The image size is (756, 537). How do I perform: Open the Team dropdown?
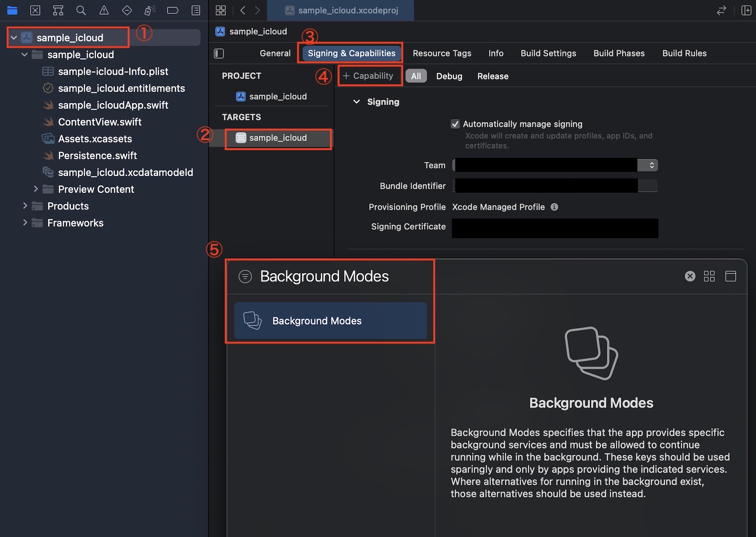point(555,165)
